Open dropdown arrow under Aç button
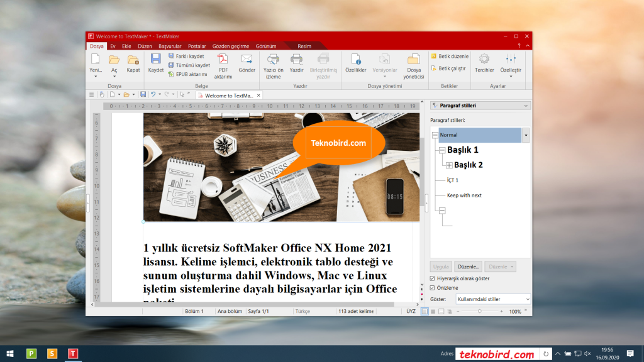Image resolution: width=644 pixels, height=362 pixels. point(114,76)
